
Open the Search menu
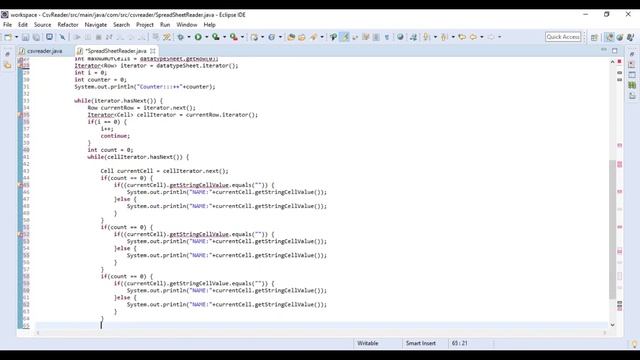click(121, 25)
